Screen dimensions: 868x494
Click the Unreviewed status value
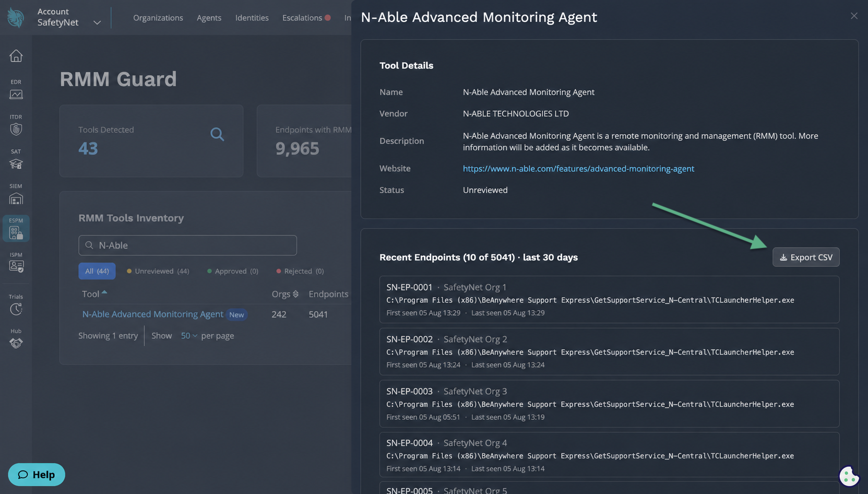485,190
